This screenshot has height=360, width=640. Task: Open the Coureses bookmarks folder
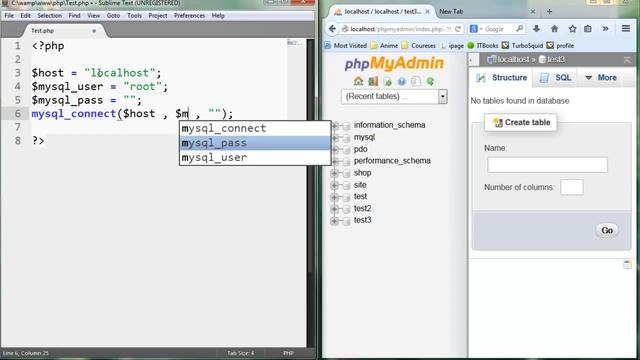418,46
